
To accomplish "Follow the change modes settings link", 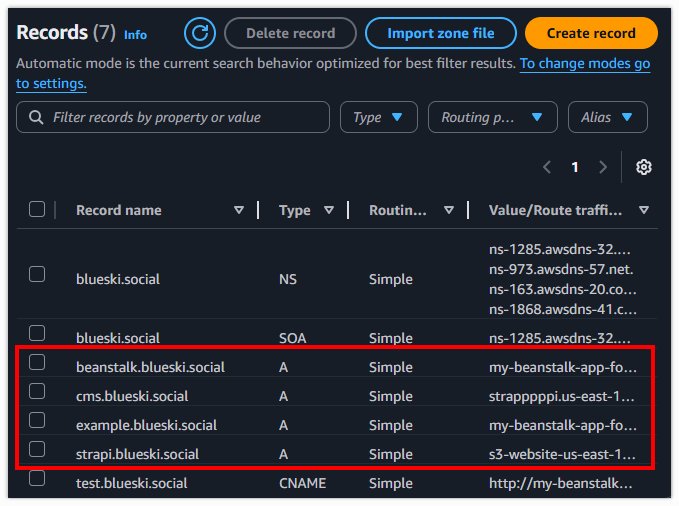I will coord(584,63).
